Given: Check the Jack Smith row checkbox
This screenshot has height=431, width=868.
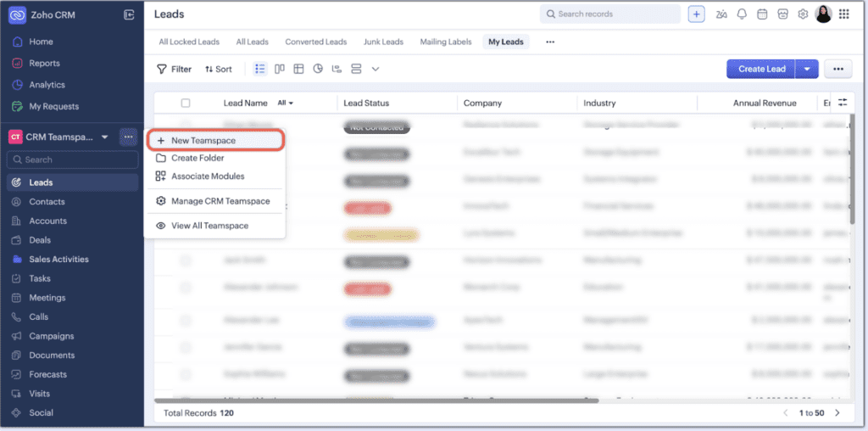Looking at the screenshot, I should pyautogui.click(x=186, y=260).
